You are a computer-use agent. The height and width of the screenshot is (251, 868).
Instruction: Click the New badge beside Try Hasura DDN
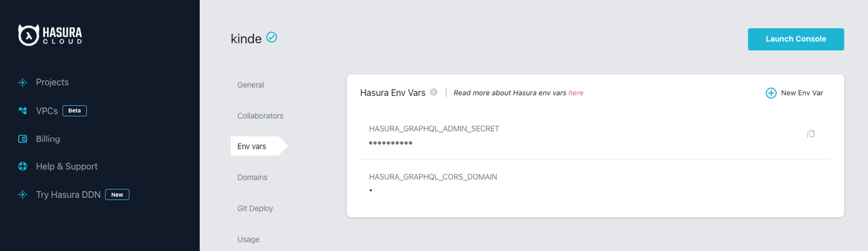click(x=117, y=194)
